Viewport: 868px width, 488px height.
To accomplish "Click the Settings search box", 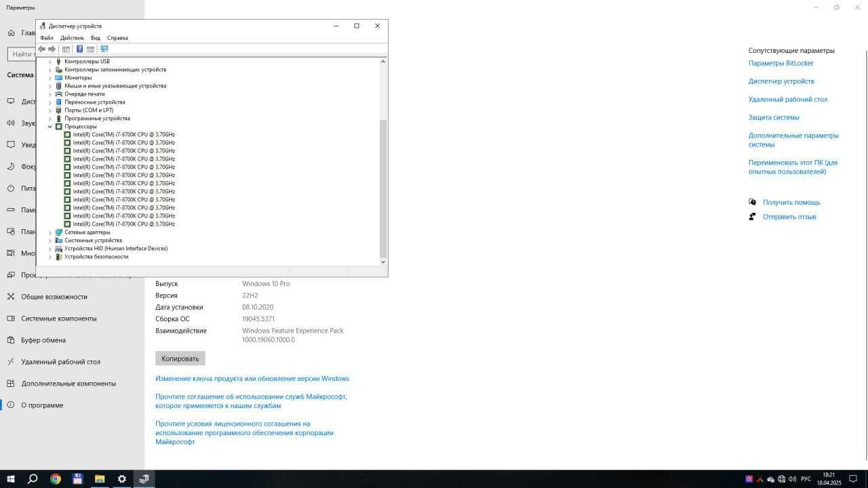I will 22,54.
